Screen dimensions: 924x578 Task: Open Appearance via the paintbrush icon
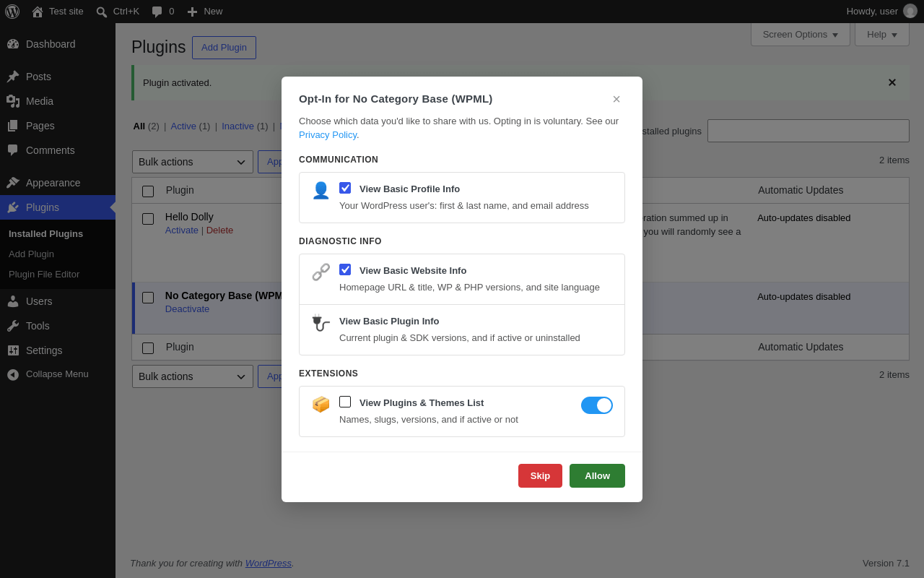[13, 183]
